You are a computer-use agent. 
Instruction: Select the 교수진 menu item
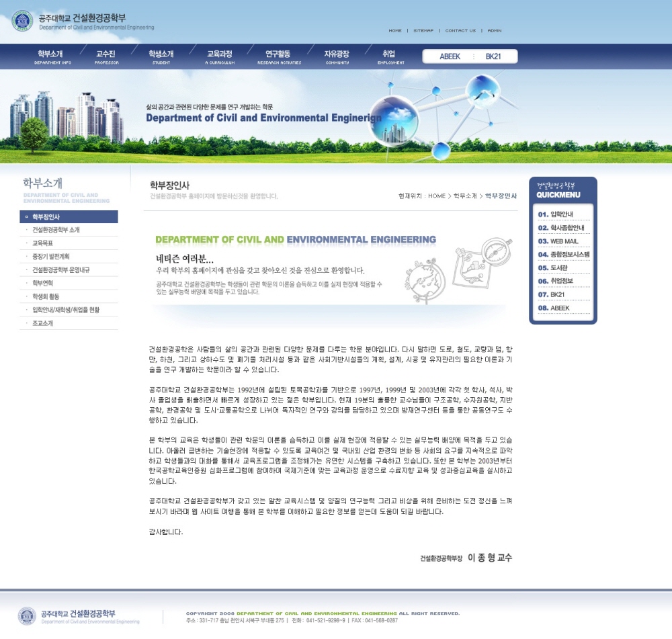pos(106,56)
